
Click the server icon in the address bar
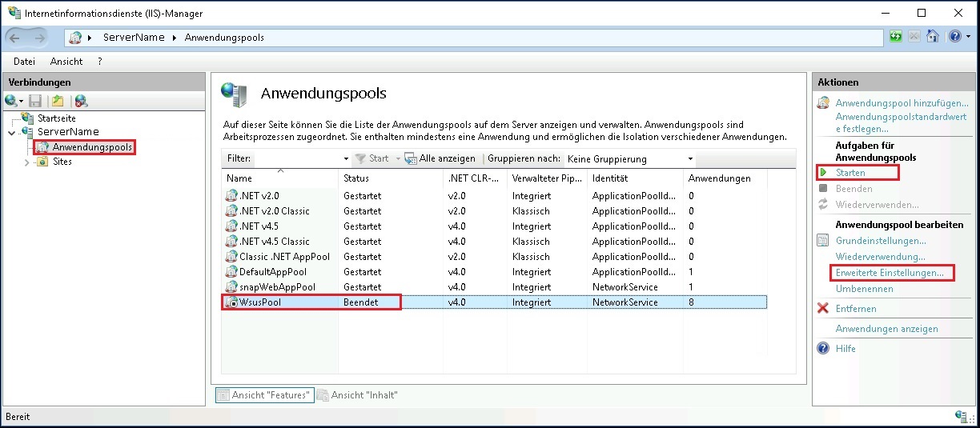[75, 38]
